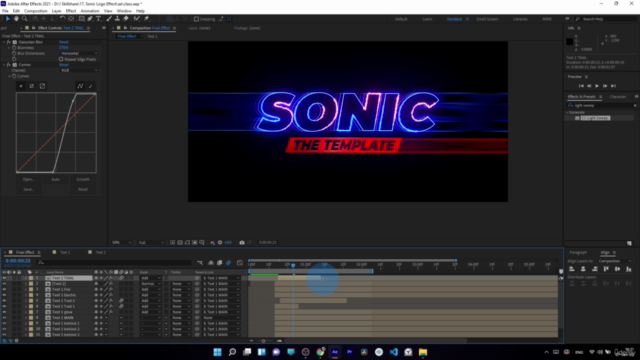Expand the Text 1 Fire layer properties

[26, 289]
